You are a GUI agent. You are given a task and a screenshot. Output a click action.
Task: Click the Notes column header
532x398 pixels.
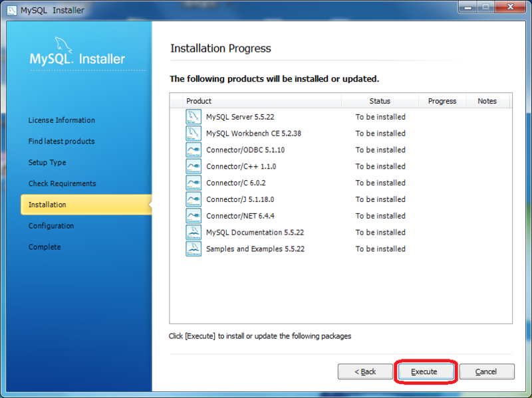point(487,101)
